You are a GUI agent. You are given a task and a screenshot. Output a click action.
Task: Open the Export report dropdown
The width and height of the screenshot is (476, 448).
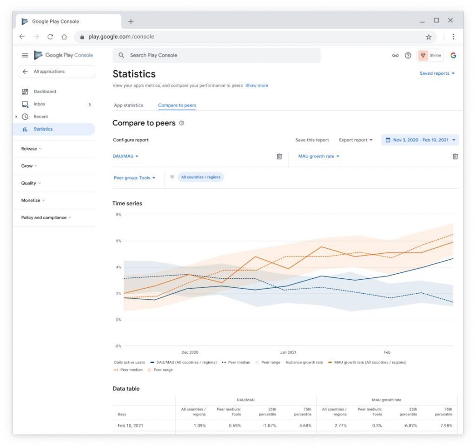[356, 140]
